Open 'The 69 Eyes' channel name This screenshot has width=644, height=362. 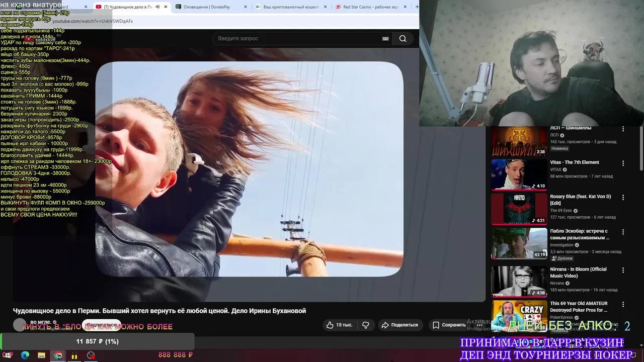tap(561, 211)
